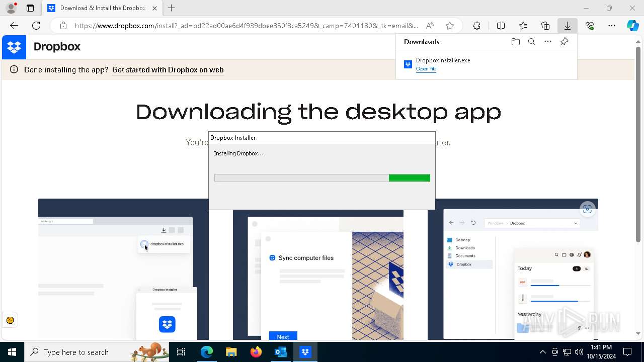Open Collections icon in toolbar
Screen dimensions: 644x362
click(x=545, y=26)
